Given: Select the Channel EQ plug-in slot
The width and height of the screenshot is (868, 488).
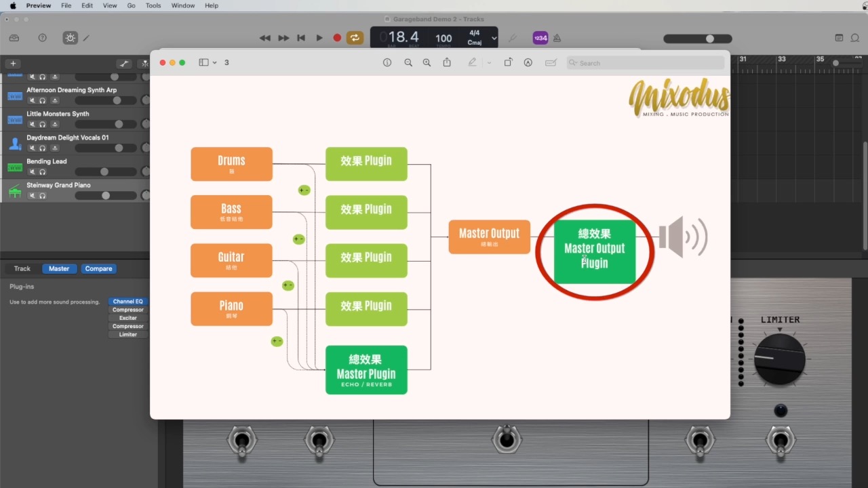Looking at the screenshot, I should (x=128, y=302).
